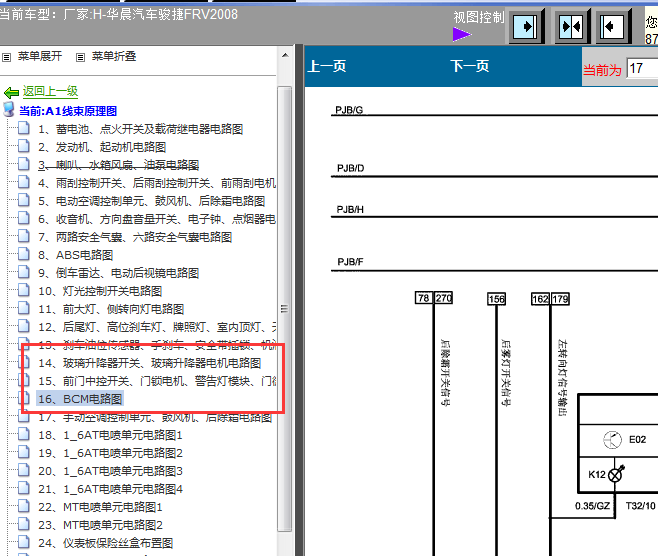Click the expand-right view control icon
This screenshot has width=658, height=556.
[x=526, y=27]
